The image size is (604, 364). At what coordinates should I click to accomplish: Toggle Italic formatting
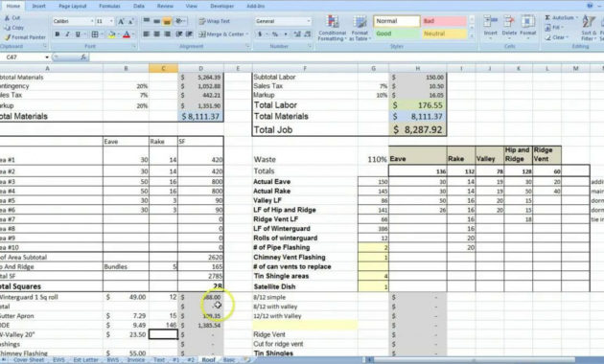pos(67,34)
